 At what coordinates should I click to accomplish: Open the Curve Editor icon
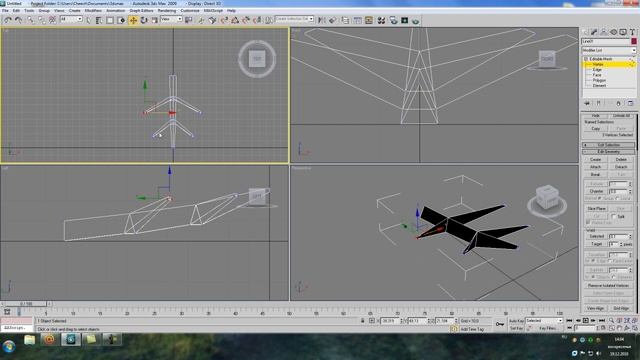tap(357, 20)
